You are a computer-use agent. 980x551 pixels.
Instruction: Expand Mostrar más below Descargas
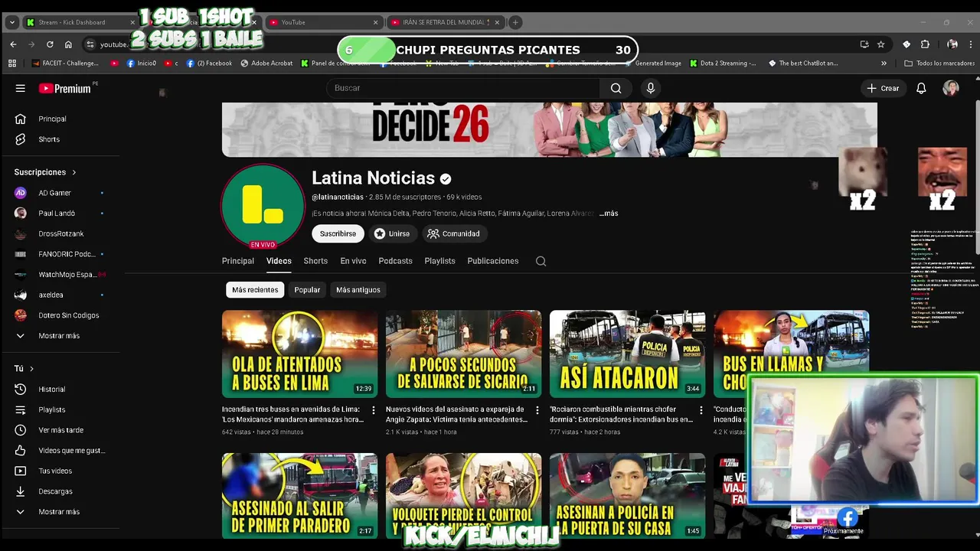[x=60, y=512]
